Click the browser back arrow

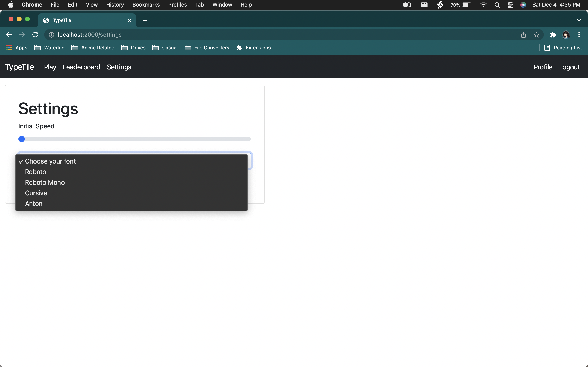(x=9, y=35)
